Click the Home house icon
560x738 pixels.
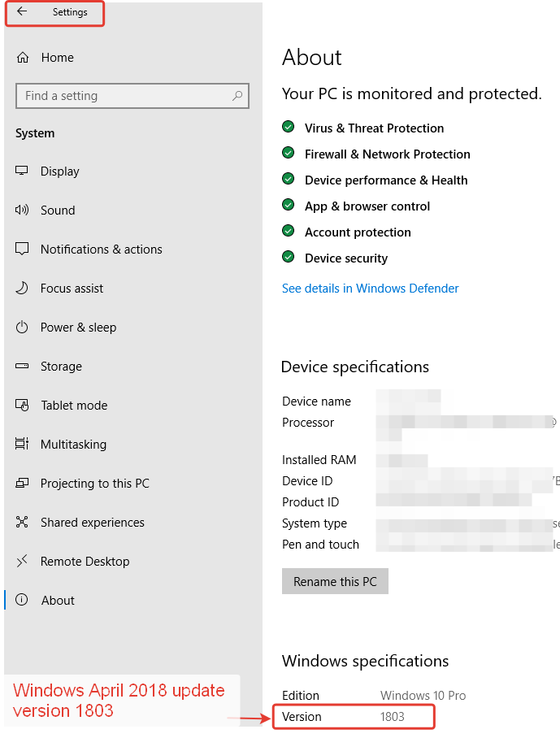pos(23,58)
